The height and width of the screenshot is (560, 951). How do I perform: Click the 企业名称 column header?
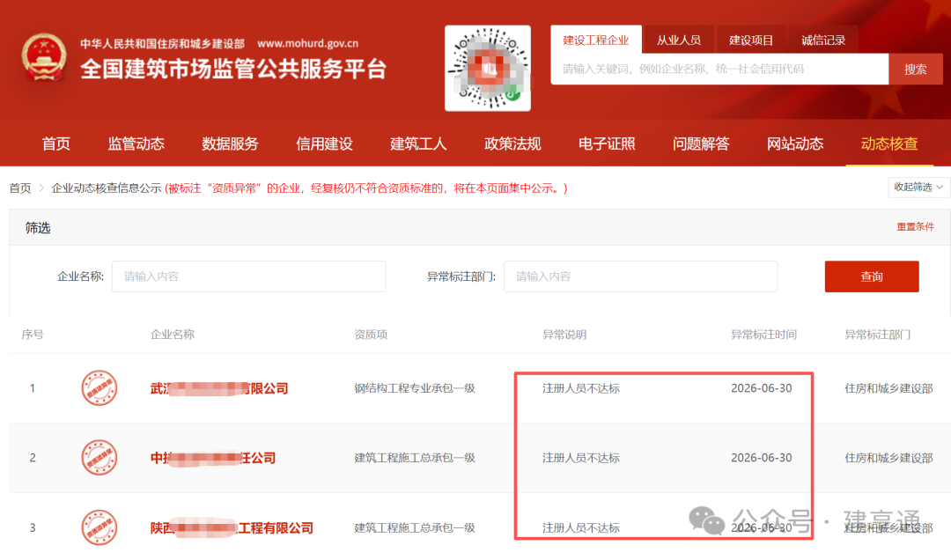coord(173,335)
